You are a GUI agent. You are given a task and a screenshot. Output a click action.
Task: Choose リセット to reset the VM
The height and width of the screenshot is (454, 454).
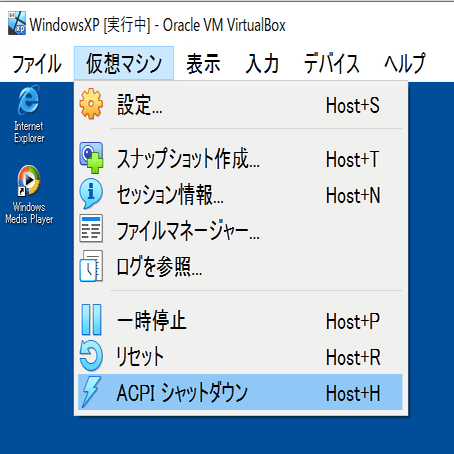point(240,357)
